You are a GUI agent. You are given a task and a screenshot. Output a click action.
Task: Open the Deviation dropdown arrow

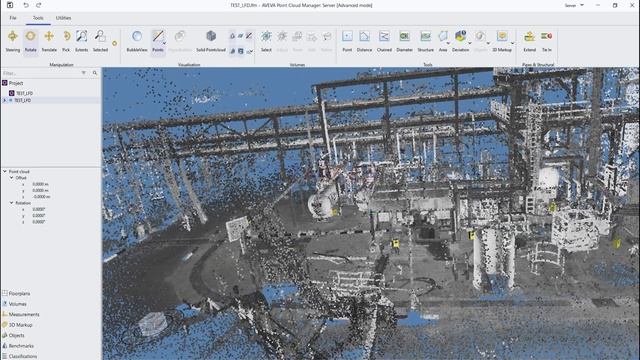tap(470, 43)
